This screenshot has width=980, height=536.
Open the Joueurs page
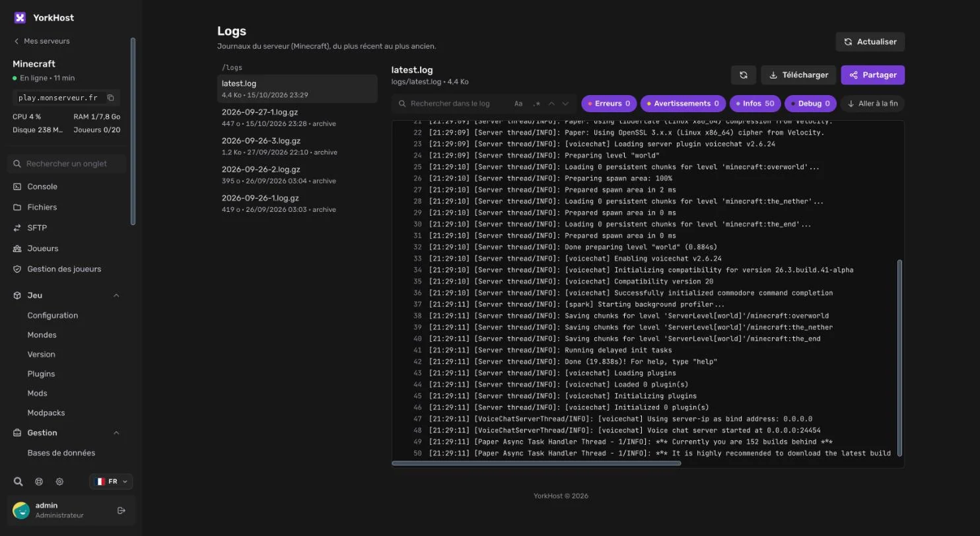pyautogui.click(x=66, y=248)
